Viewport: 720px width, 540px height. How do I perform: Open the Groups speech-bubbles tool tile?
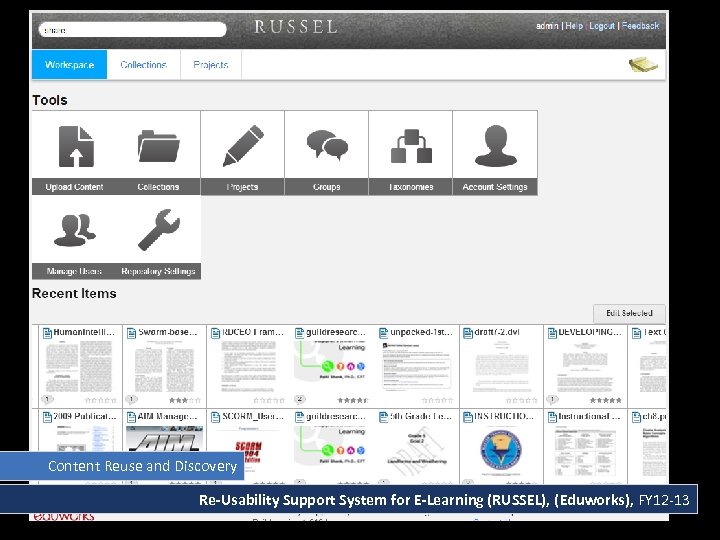[x=326, y=153]
